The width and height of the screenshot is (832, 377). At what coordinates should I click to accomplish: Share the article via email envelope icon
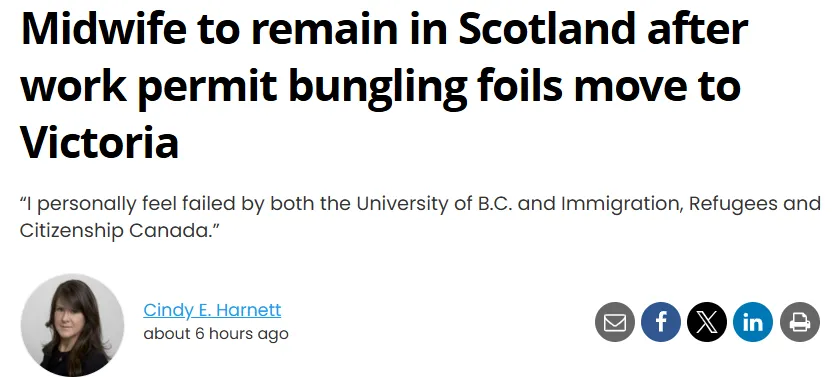coord(614,322)
